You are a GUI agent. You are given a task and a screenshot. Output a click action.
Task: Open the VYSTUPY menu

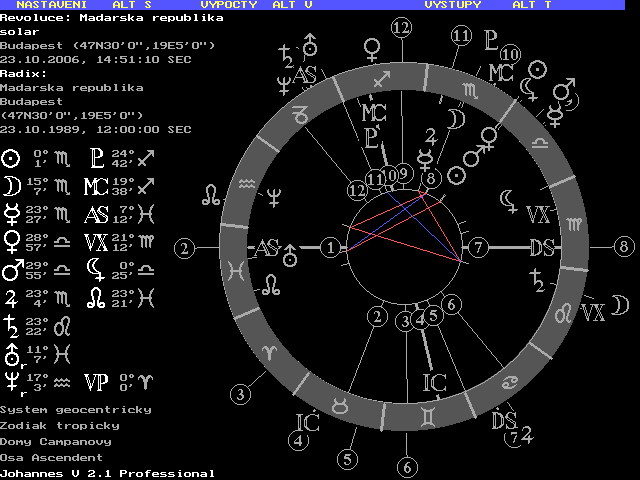pyautogui.click(x=453, y=5)
